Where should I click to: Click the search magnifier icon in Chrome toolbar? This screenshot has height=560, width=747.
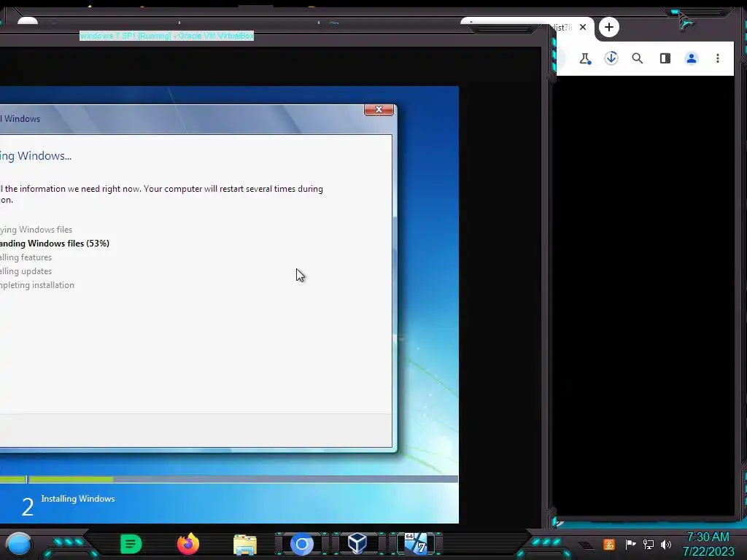[638, 58]
